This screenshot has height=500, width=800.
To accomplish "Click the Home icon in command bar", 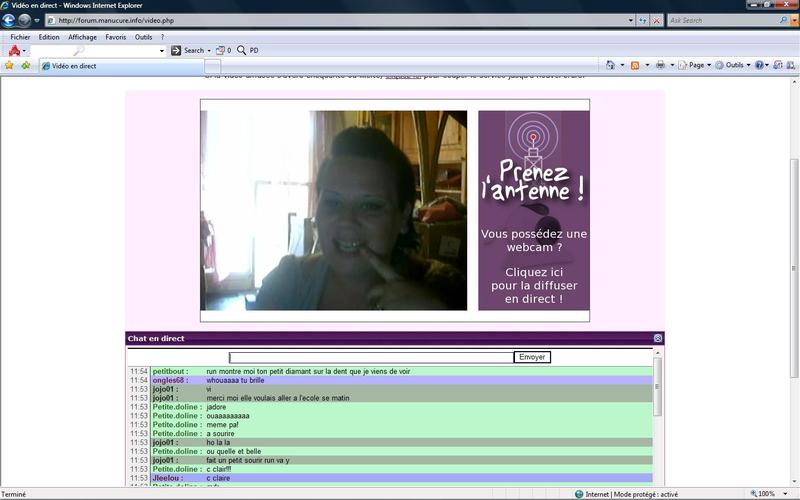I will (610, 66).
